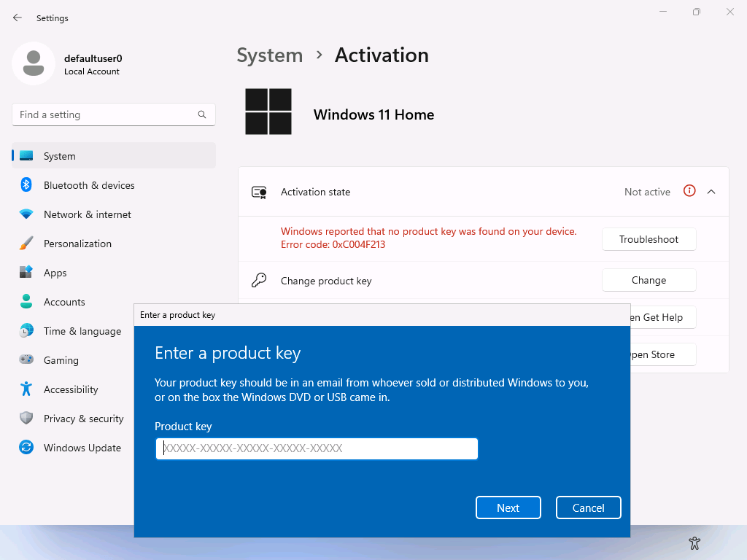Open the Apps settings category
747x560 pixels.
55,273
